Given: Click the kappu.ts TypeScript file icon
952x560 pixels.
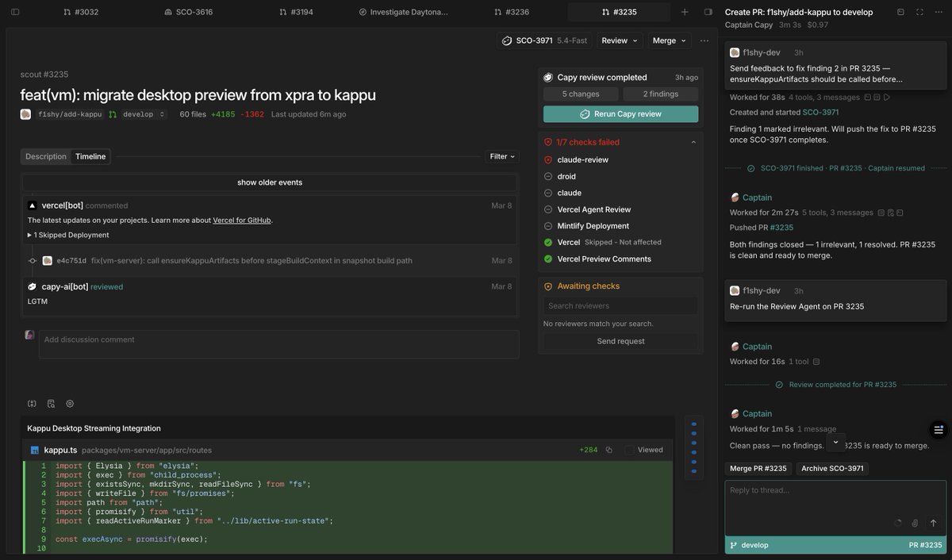Looking at the screenshot, I should (35, 450).
